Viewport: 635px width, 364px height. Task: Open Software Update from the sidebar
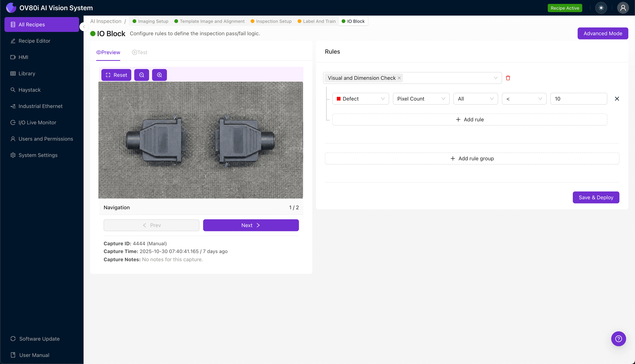(39, 339)
